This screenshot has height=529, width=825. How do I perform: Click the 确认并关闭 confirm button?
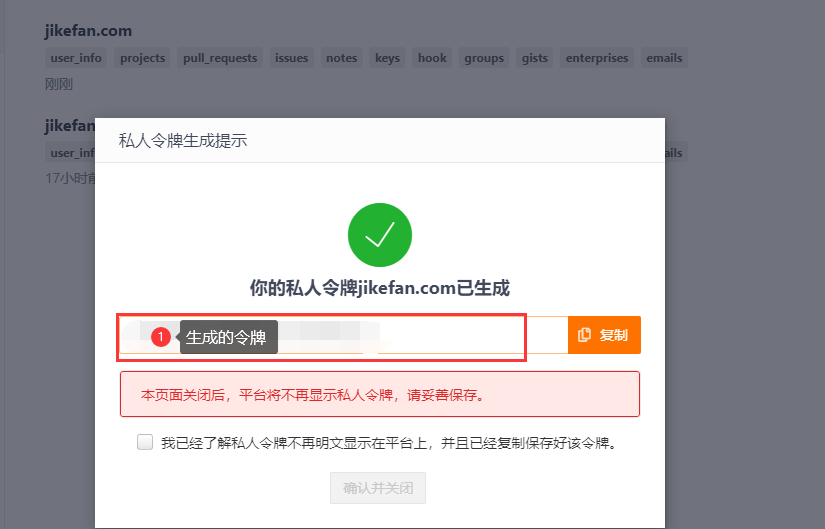(378, 488)
